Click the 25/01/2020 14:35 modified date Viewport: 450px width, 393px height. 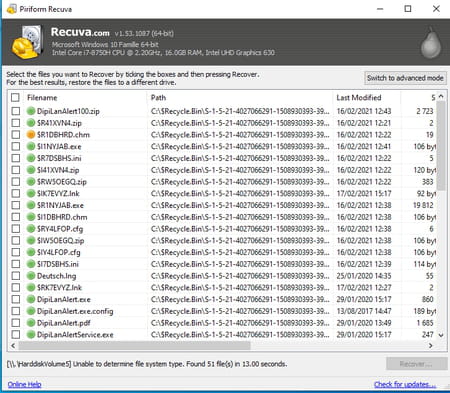coord(364,276)
